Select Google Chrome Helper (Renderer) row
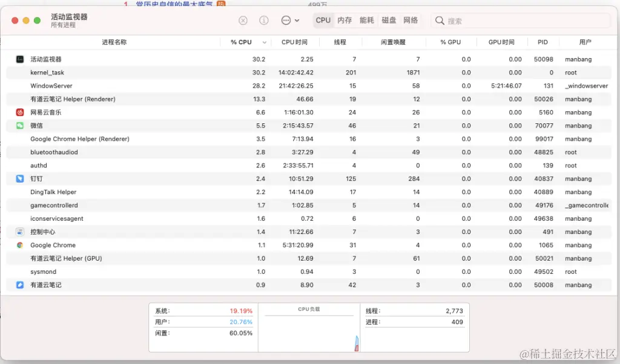 309,139
